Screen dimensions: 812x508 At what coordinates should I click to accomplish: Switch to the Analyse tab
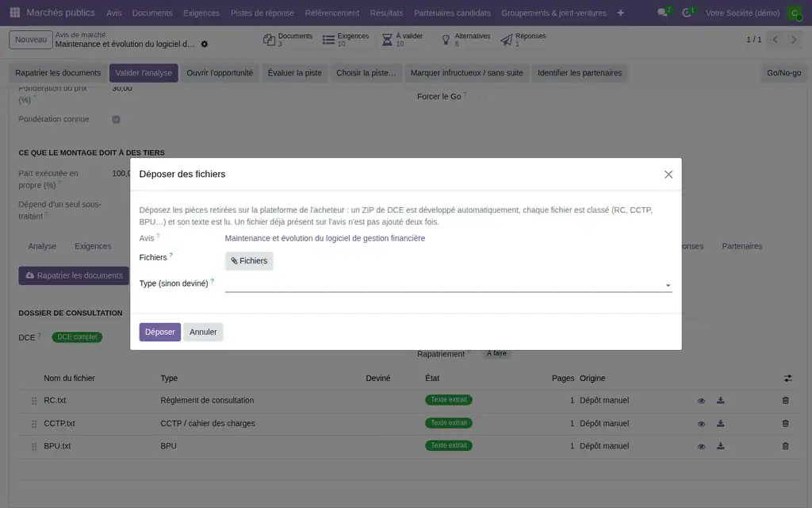pos(42,246)
